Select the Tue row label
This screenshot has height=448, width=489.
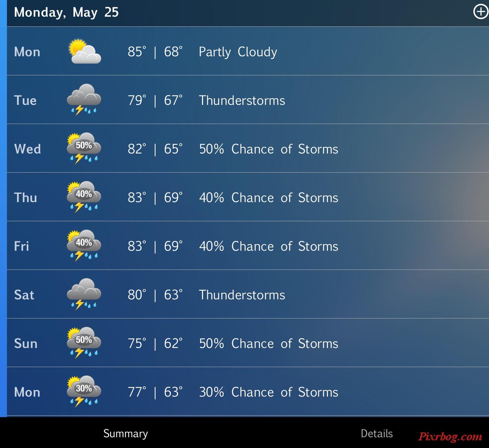25,100
